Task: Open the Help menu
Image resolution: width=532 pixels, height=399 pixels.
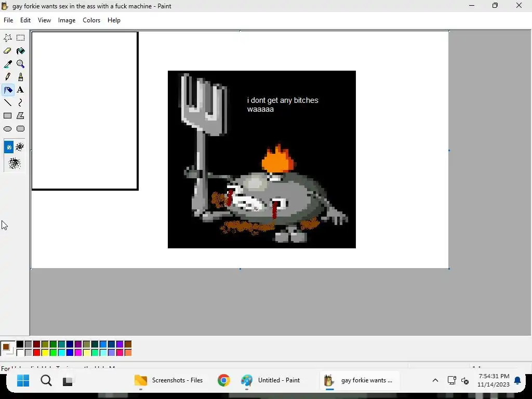Action: tap(114, 20)
